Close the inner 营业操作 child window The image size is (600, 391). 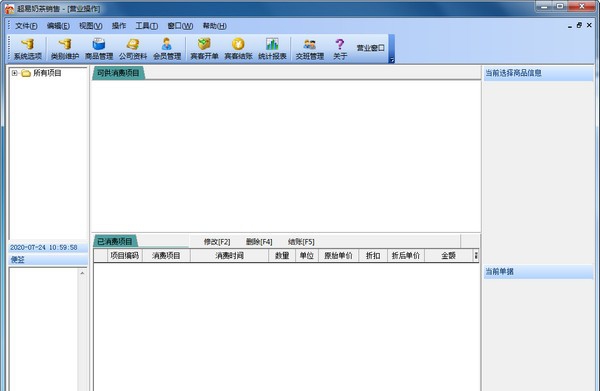click(589, 25)
